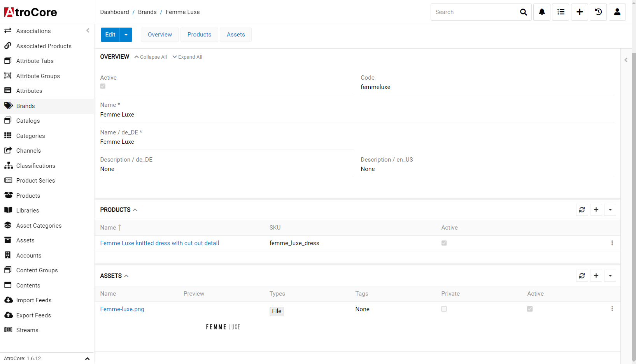The height and width of the screenshot is (364, 636).
Task: Click the Asset Categories layers icon
Action: tap(8, 225)
